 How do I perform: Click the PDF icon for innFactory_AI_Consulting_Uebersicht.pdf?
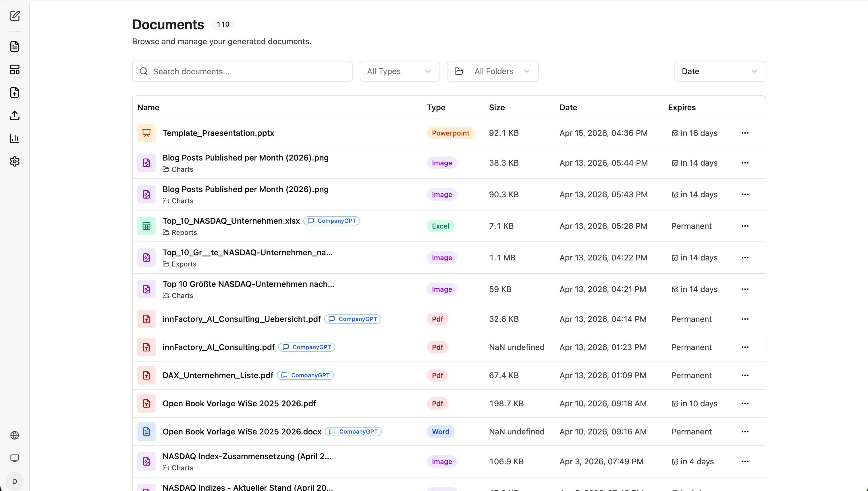(x=146, y=319)
